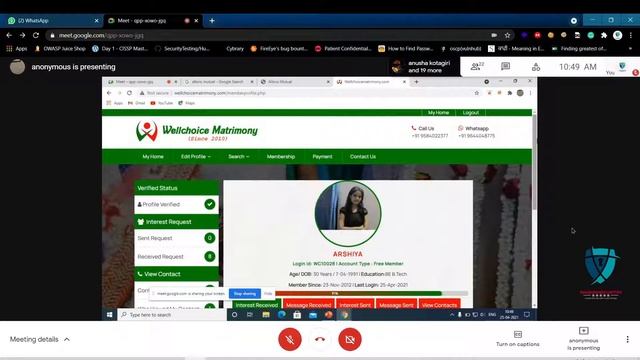Viewport: 640px width, 360px height.
Task: Open Payment menu item
Action: [x=322, y=157]
